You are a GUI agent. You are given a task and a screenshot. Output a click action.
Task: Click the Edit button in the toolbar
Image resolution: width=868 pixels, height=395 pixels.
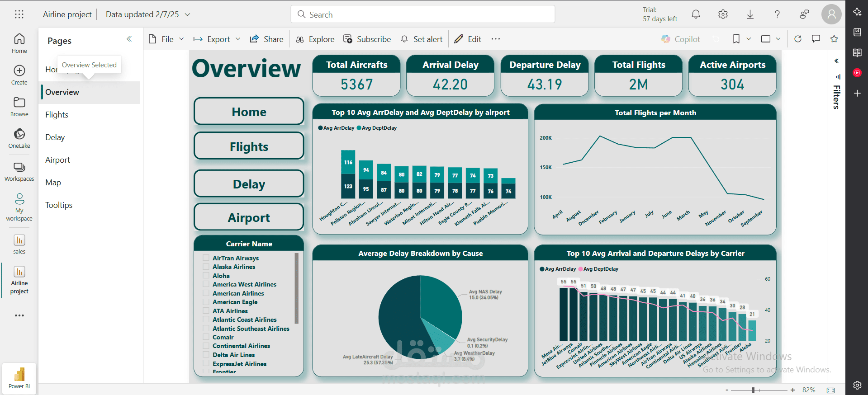click(x=468, y=39)
